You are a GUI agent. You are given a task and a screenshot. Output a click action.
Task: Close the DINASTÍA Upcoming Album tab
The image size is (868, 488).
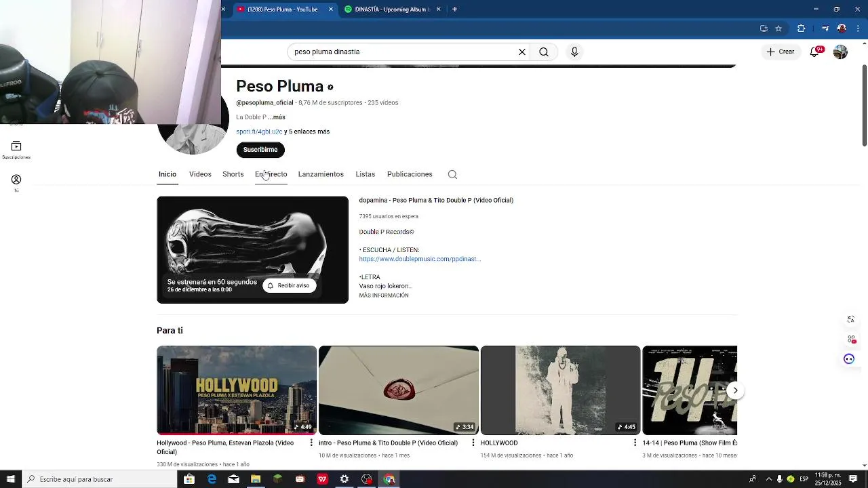click(x=438, y=9)
